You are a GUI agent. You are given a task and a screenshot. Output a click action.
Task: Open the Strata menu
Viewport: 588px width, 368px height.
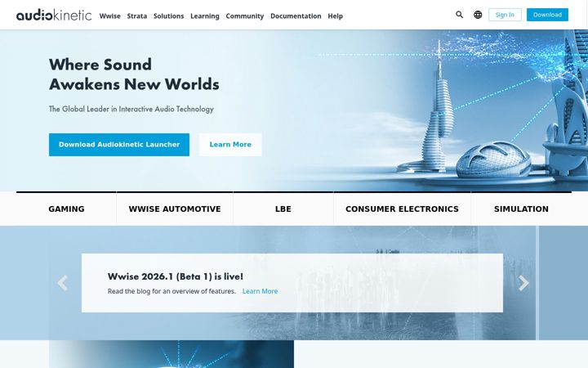coord(137,16)
